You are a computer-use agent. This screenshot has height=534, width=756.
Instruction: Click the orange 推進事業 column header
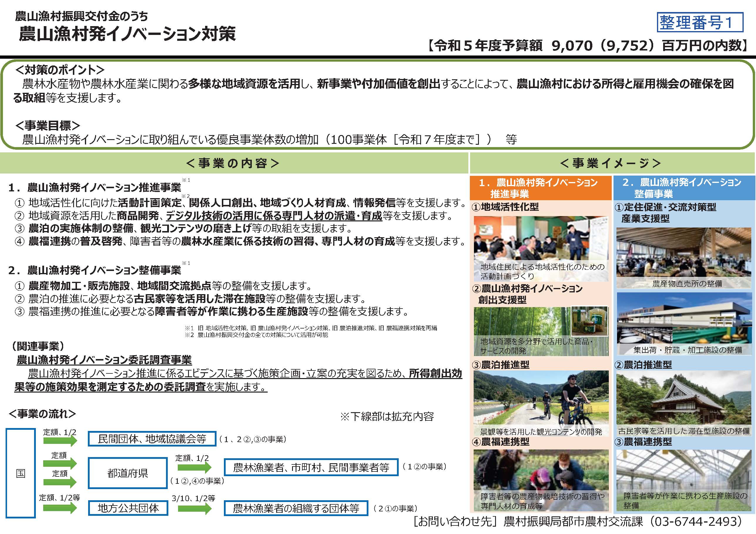[540, 188]
